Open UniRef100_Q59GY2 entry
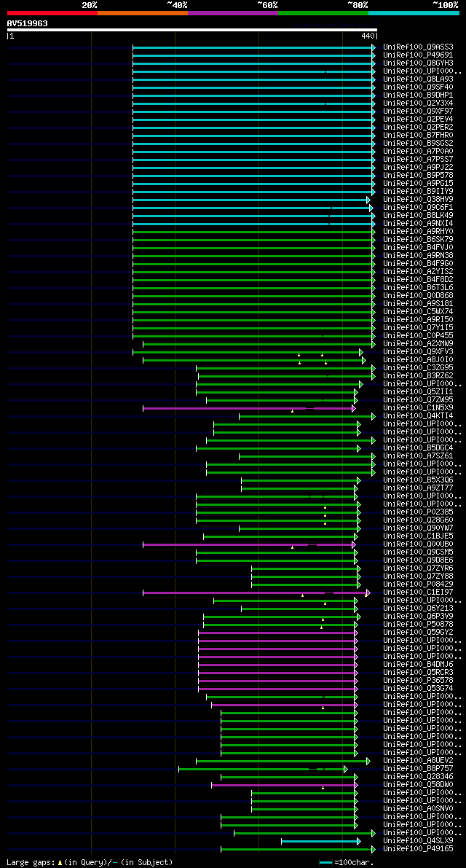This screenshot has height=868, width=466. pyautogui.click(x=418, y=633)
